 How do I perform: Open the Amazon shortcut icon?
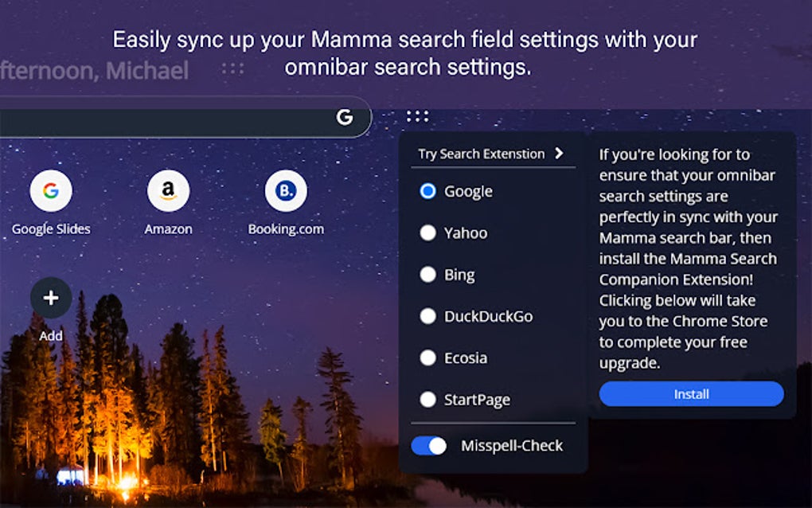point(168,190)
